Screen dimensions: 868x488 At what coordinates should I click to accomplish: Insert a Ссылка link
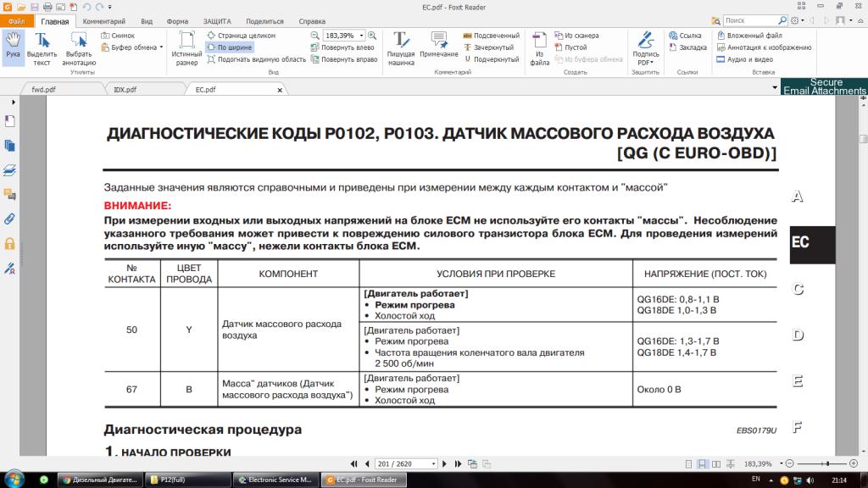tap(685, 36)
